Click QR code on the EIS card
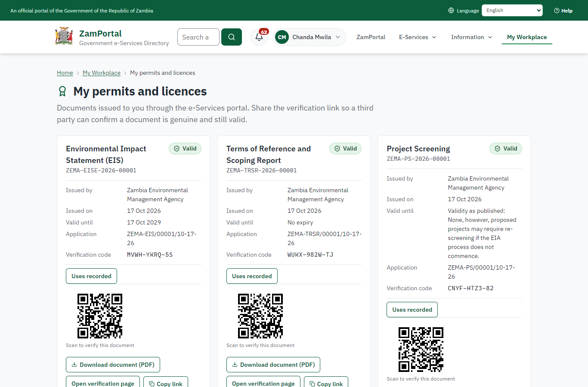Image resolution: width=588 pixels, height=387 pixels. click(x=100, y=316)
